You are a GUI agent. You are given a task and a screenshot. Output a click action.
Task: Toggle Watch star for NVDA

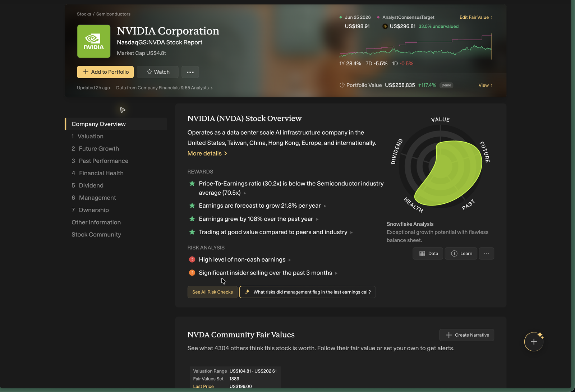click(x=158, y=72)
